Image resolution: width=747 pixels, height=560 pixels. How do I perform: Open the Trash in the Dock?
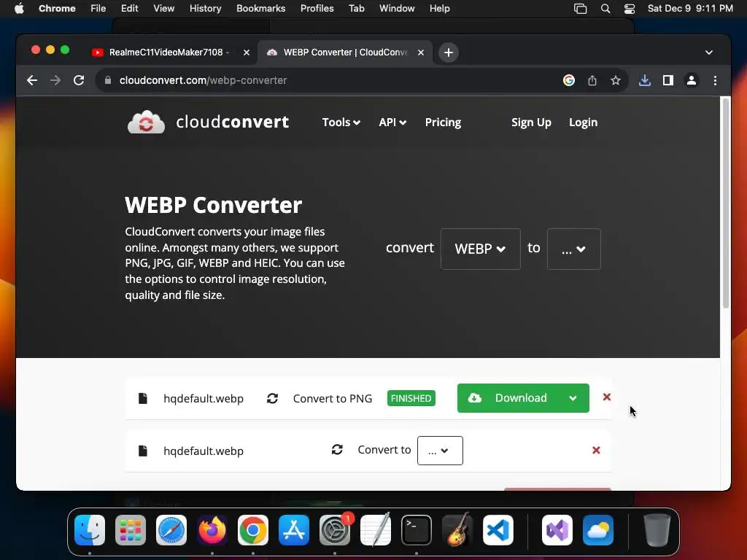[657, 530]
